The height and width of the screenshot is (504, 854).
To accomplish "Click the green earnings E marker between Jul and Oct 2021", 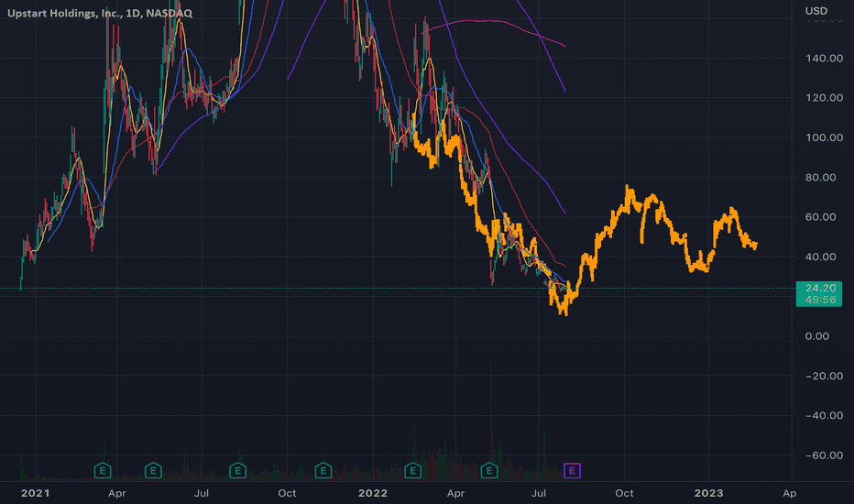I will (237, 470).
